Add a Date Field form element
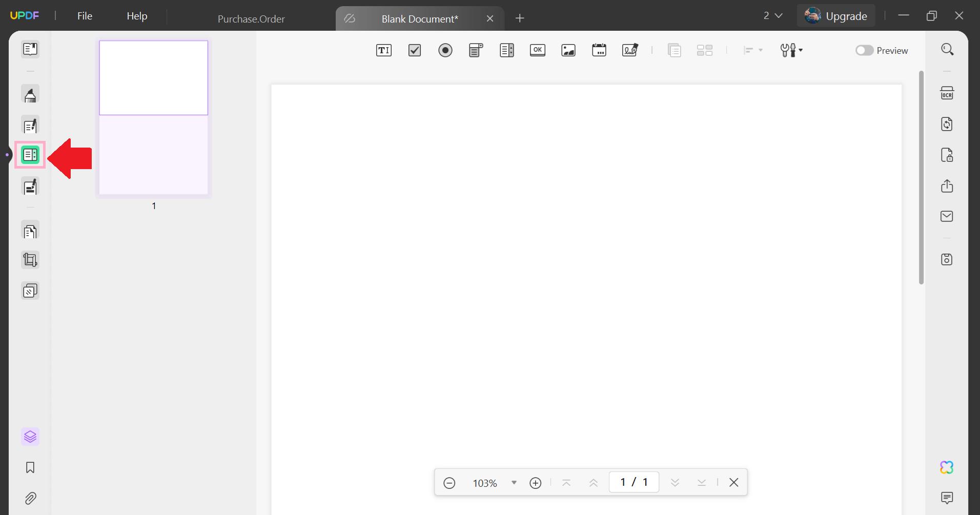Viewport: 980px width, 515px height. 599,50
